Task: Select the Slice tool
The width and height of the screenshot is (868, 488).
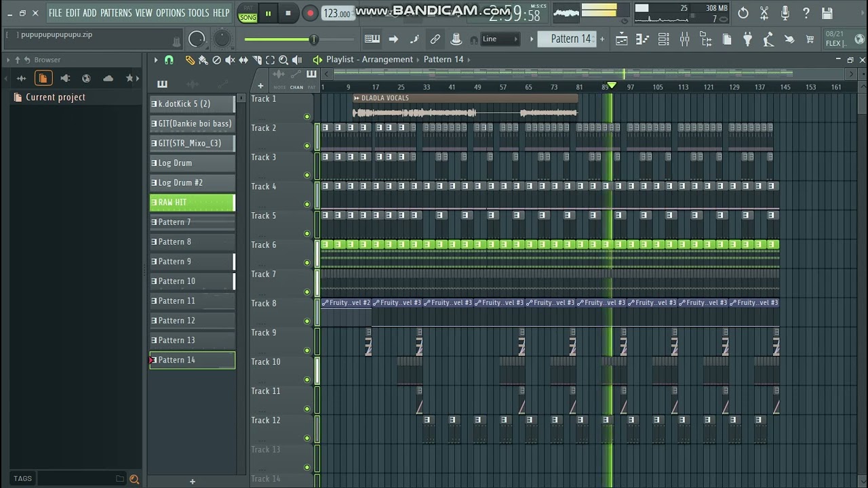Action: tap(257, 60)
